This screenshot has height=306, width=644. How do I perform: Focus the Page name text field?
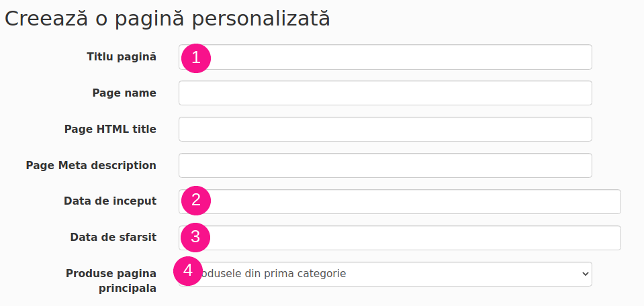(385, 93)
